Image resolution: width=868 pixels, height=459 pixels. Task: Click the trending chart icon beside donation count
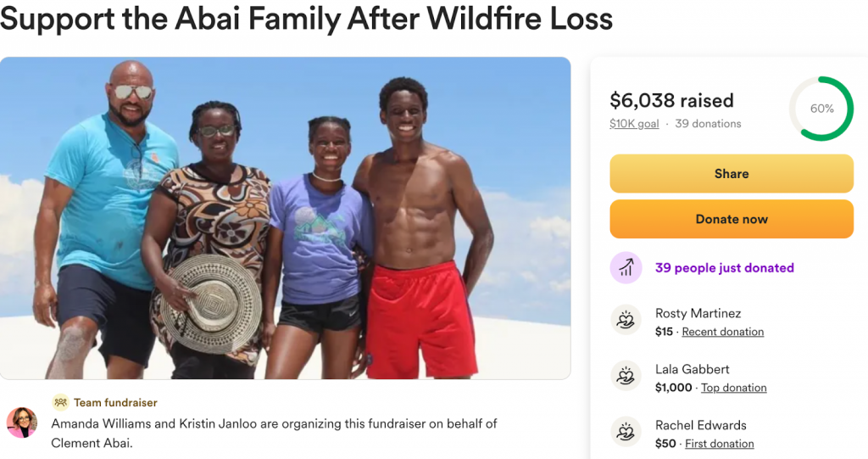point(626,268)
